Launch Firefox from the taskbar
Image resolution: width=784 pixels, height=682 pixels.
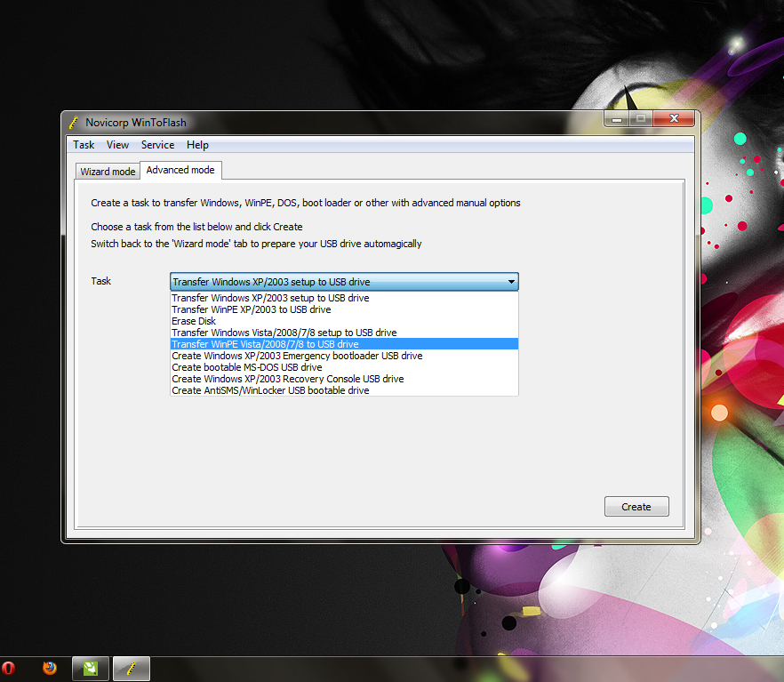(50, 669)
